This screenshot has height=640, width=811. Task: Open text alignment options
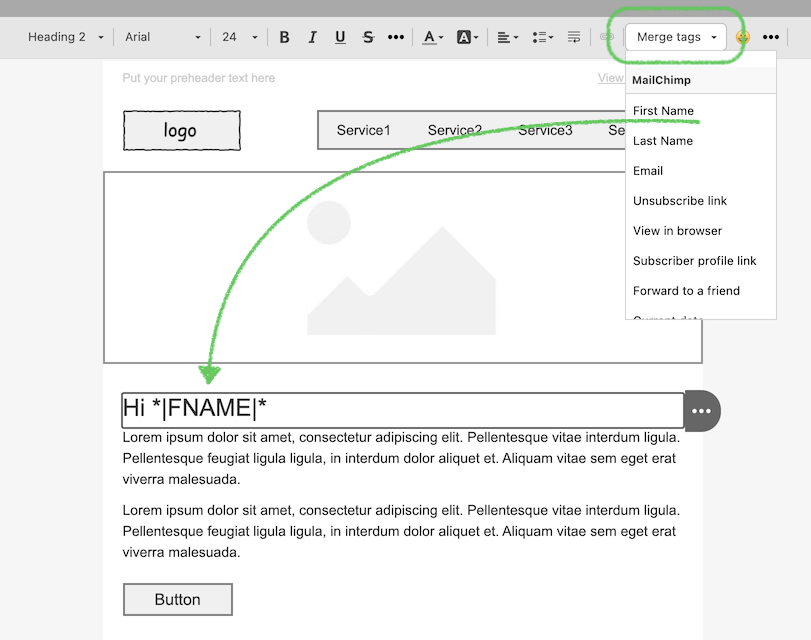(x=507, y=37)
